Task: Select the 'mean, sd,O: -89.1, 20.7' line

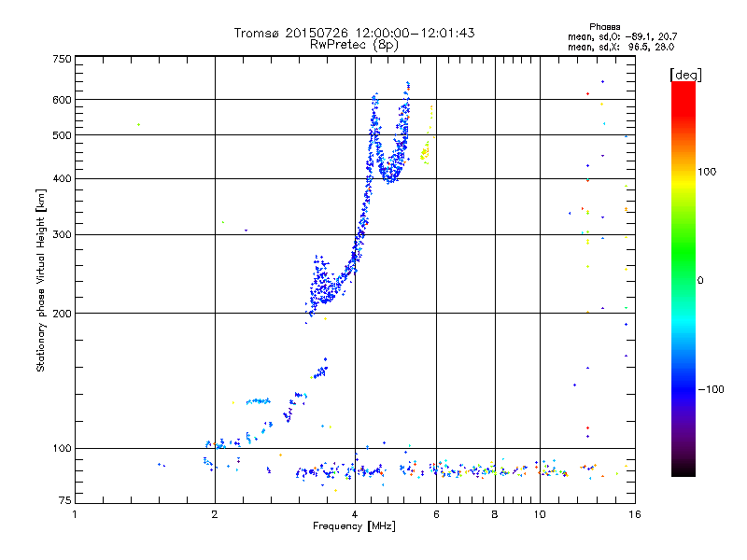Action: (x=622, y=36)
